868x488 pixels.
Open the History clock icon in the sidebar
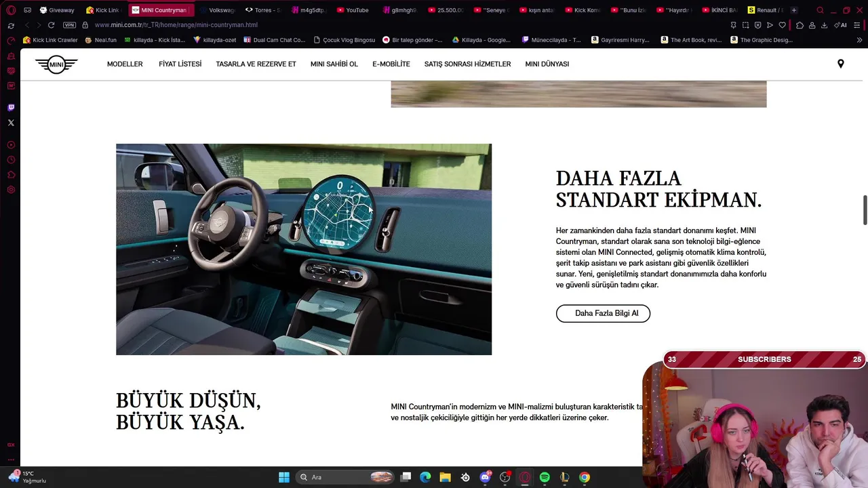pos(11,160)
